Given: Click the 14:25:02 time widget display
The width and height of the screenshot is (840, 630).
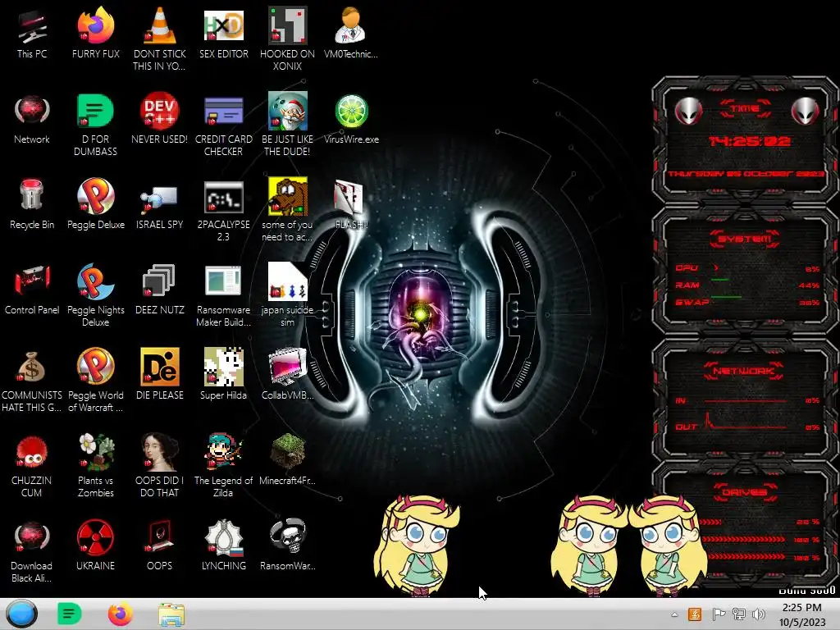Looking at the screenshot, I should coord(748,141).
